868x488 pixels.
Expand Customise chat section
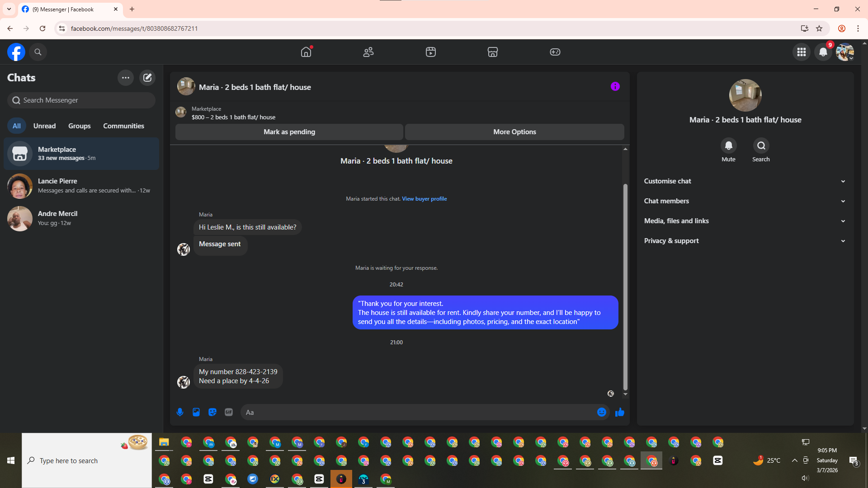(745, 181)
